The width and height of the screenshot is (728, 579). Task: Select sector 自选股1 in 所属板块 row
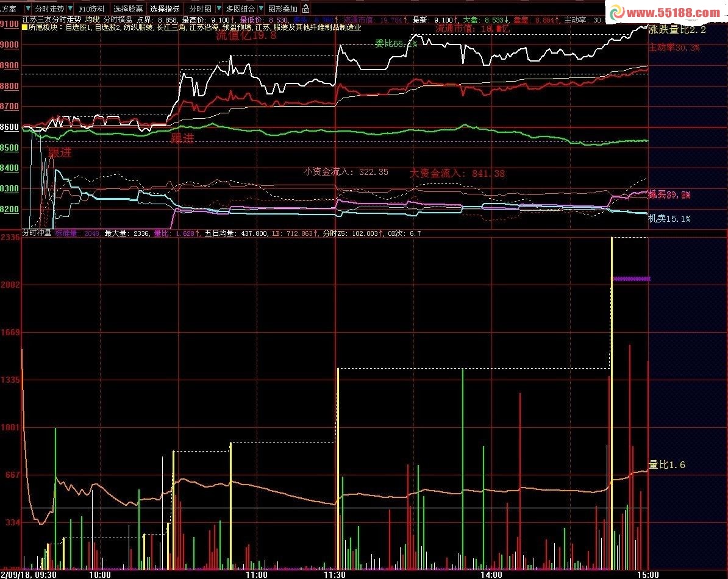point(79,27)
